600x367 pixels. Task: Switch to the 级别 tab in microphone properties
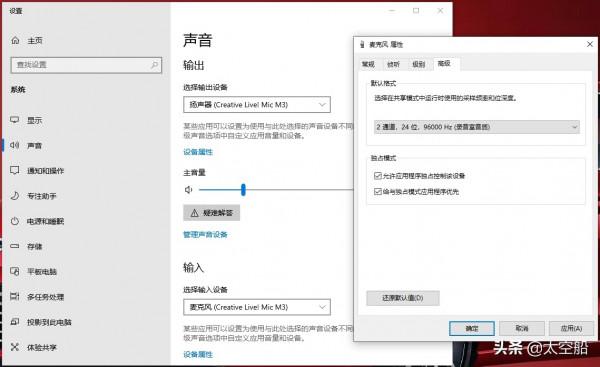pyautogui.click(x=419, y=64)
